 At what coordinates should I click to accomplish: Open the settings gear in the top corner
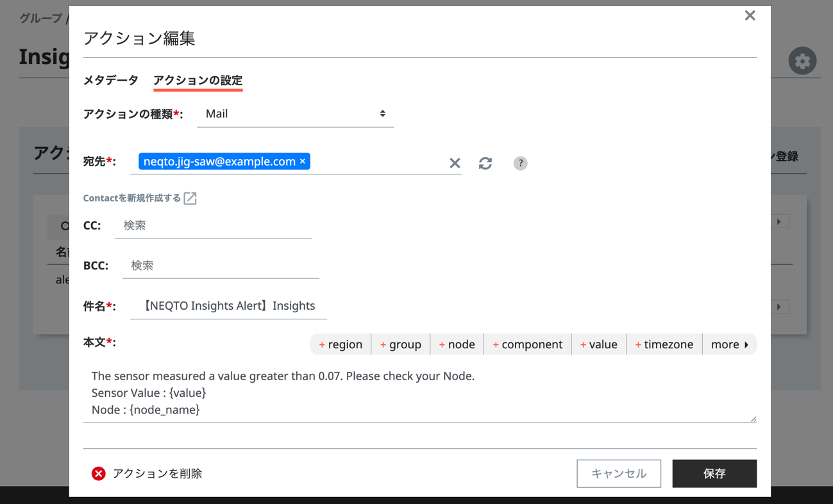coord(802,60)
